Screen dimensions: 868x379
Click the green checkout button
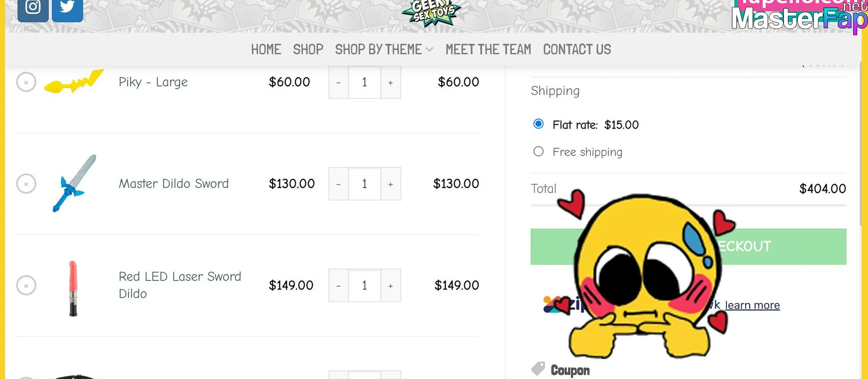(688, 246)
